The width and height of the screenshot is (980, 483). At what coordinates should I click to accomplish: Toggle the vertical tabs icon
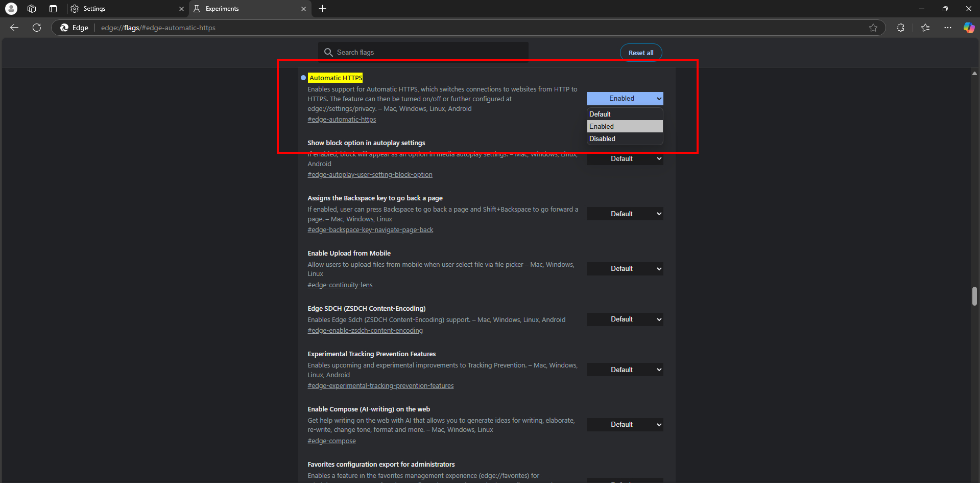pyautogui.click(x=53, y=9)
